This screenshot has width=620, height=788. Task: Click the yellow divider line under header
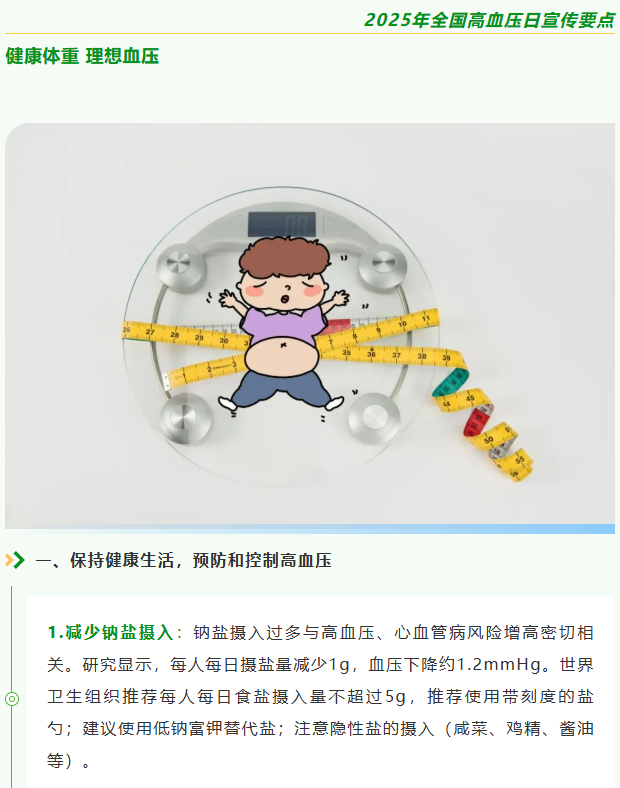tap(310, 34)
